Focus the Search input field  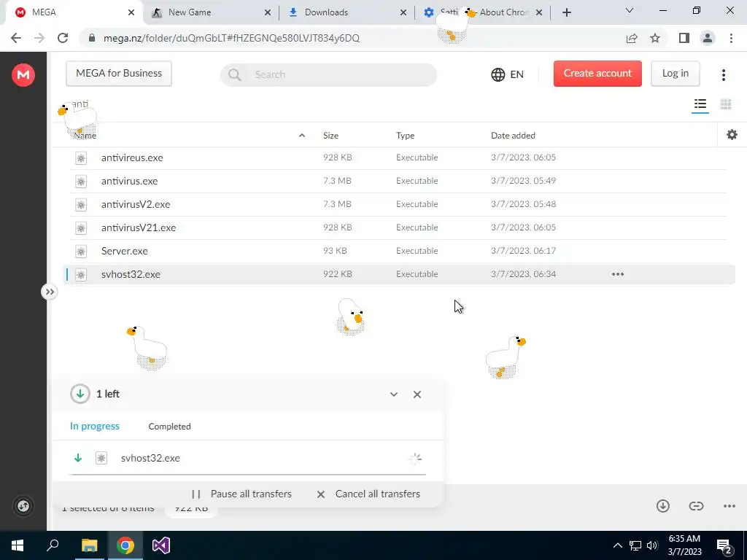point(328,75)
